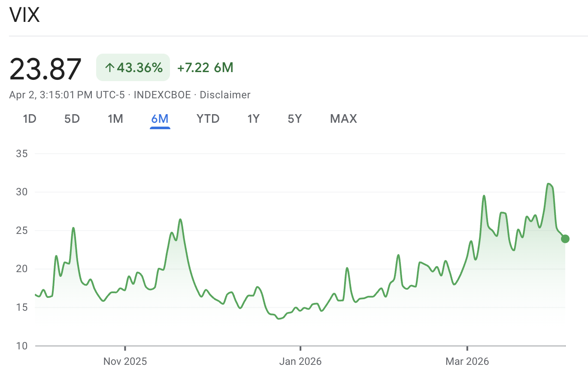Click the current price 23.87

(x=45, y=67)
